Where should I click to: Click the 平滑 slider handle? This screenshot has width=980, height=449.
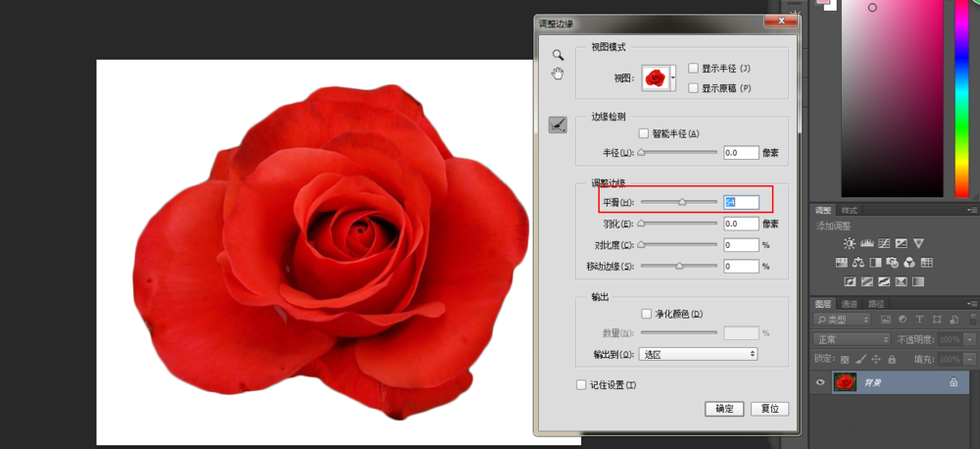pos(682,202)
